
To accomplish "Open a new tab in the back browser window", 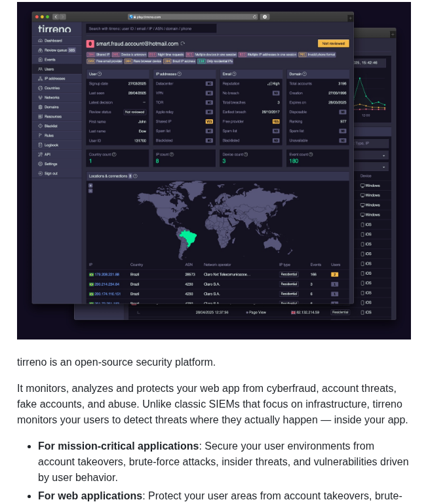I will 393,34.
